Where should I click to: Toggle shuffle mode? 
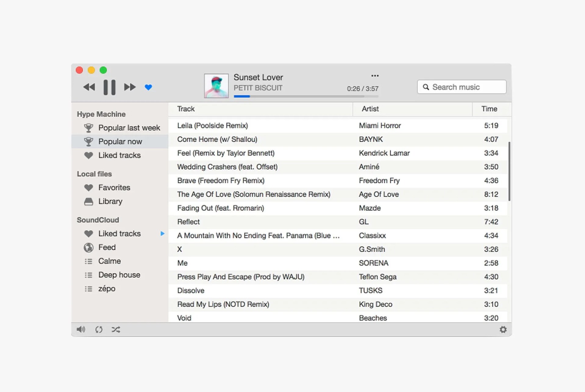click(116, 330)
